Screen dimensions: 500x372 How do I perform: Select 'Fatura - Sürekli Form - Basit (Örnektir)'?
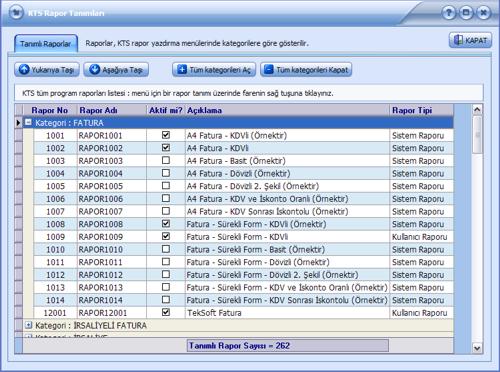pyautogui.click(x=287, y=250)
